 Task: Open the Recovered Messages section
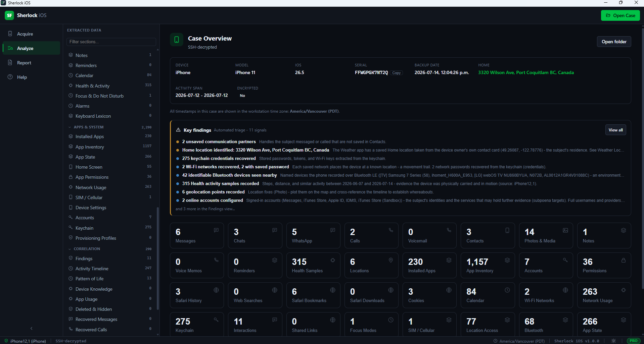pos(110,319)
